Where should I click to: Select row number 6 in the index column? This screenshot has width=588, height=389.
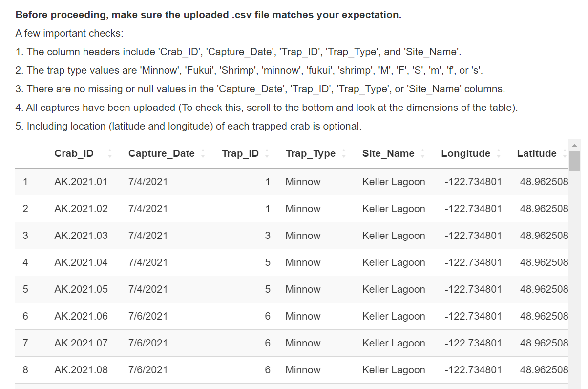(25, 316)
